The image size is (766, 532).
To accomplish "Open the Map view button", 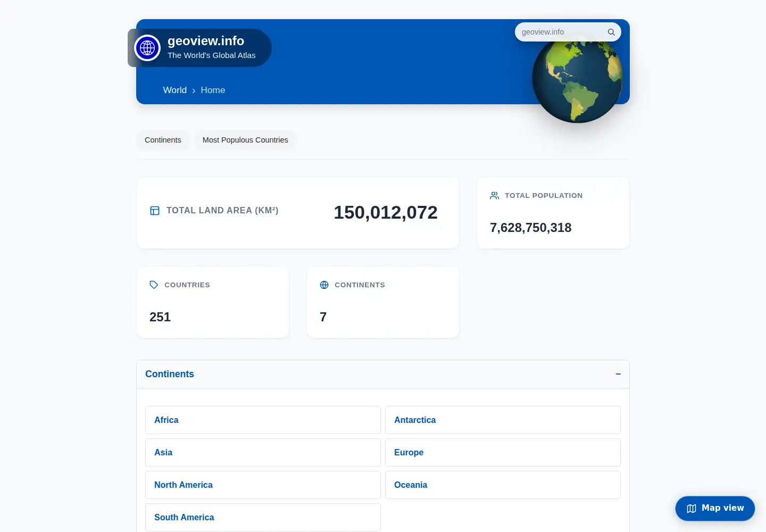I will pos(715,509).
